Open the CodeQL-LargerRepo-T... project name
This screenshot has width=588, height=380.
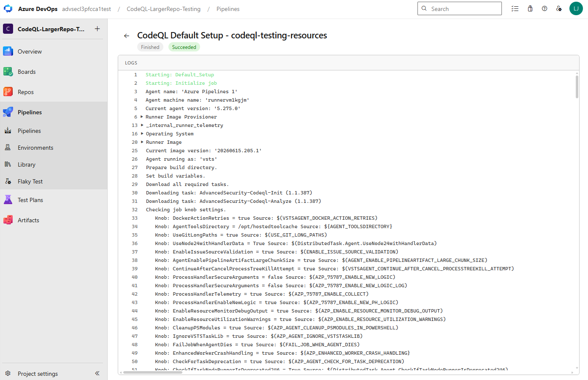(51, 29)
